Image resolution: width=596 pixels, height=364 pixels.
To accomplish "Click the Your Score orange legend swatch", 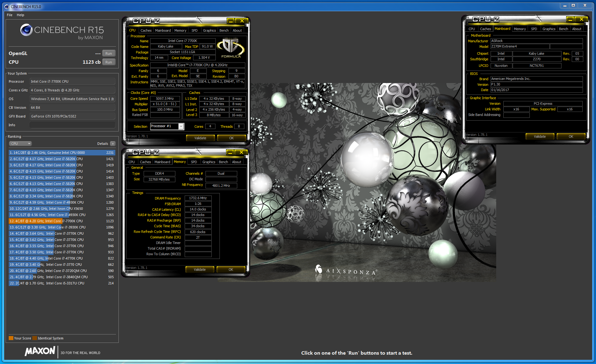I will pyautogui.click(x=11, y=338).
